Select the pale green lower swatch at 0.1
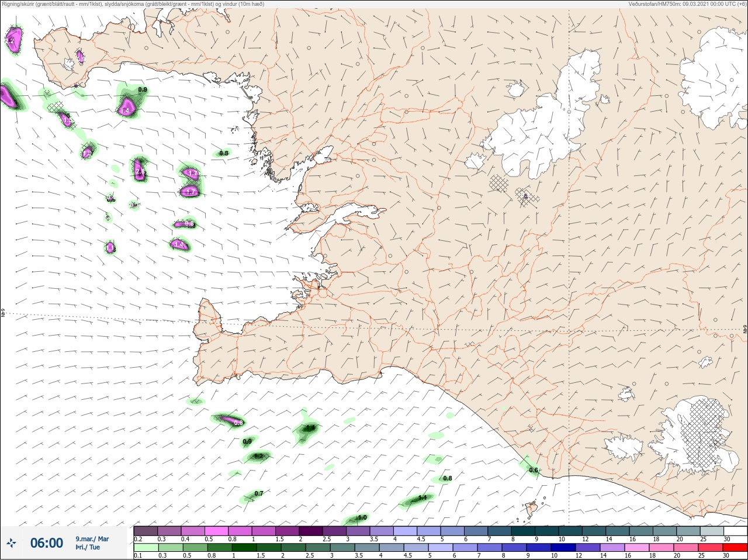The height and width of the screenshot is (560, 748). click(x=146, y=548)
